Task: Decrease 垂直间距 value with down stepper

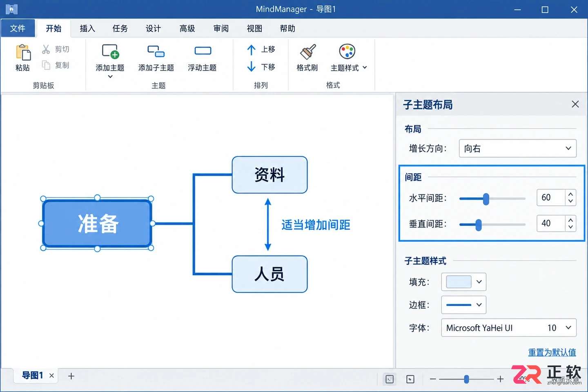Action: tap(570, 227)
